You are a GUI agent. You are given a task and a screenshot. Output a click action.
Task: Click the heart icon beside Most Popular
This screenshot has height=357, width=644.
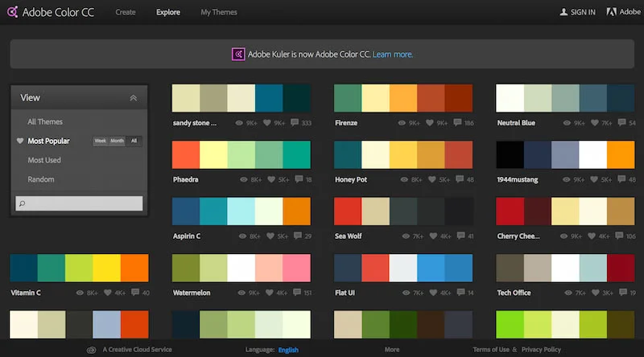[x=19, y=141]
